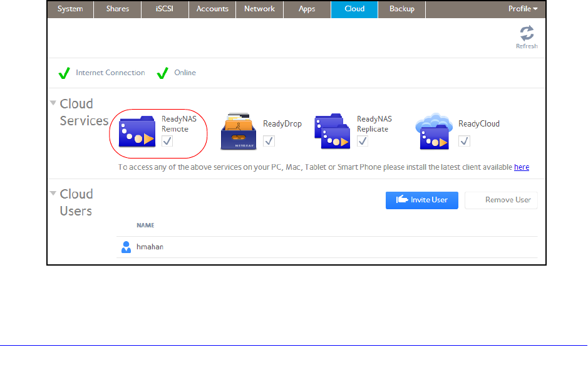This screenshot has height=389, width=588.
Task: Click the ReadyCloud cloud icon
Action: click(x=434, y=133)
